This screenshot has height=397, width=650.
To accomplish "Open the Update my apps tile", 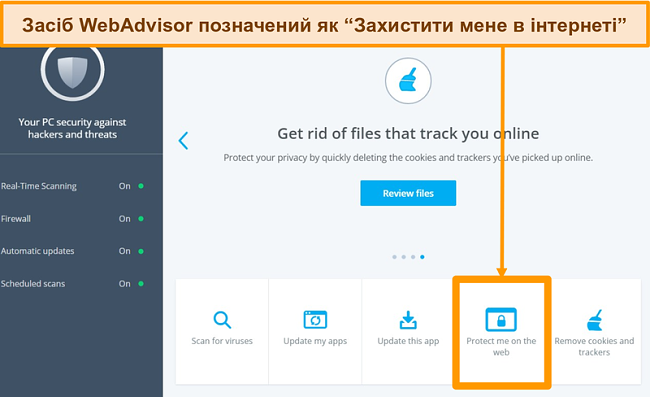I will (315, 332).
